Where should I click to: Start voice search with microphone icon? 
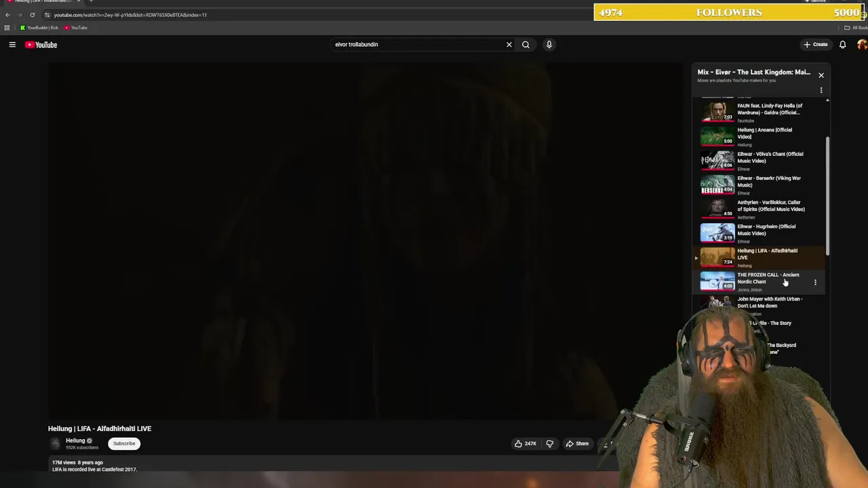(x=549, y=45)
